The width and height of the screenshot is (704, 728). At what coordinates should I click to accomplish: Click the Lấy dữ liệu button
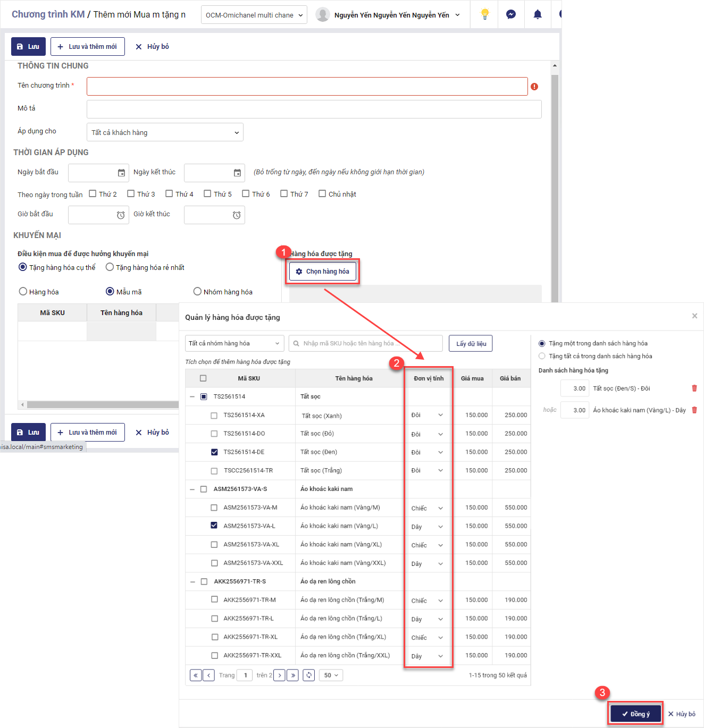(471, 343)
